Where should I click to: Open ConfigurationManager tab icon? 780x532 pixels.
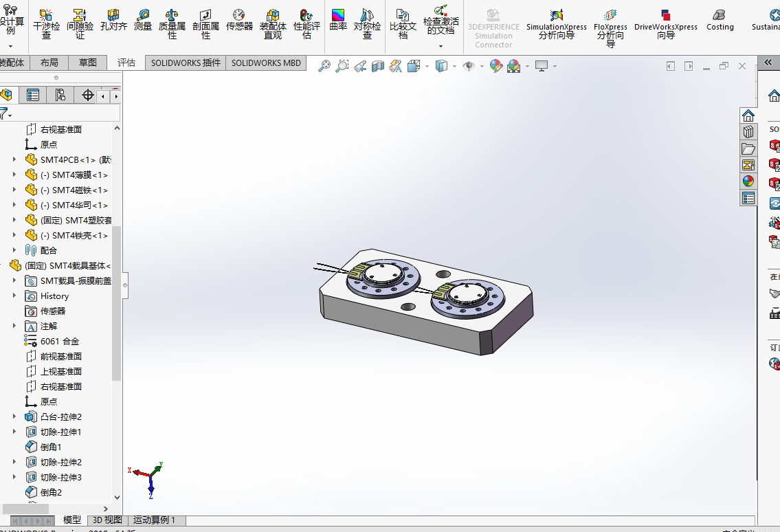[60, 95]
